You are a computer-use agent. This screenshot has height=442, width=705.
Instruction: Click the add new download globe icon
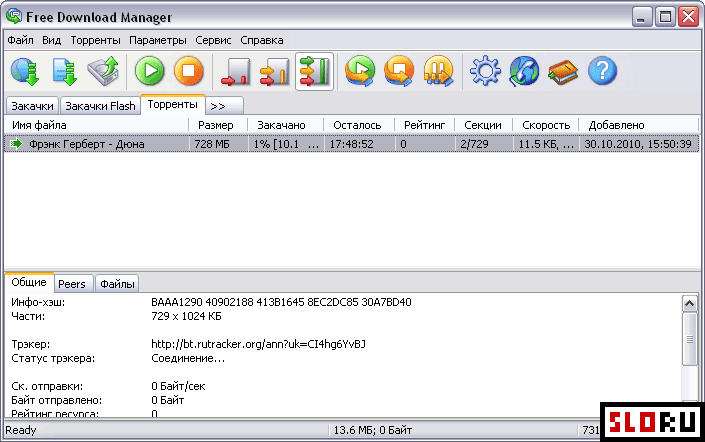25,71
